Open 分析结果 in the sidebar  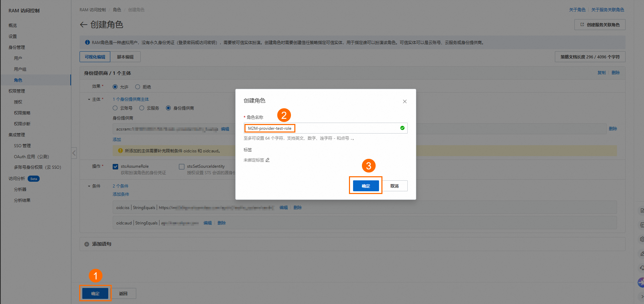[22, 201]
